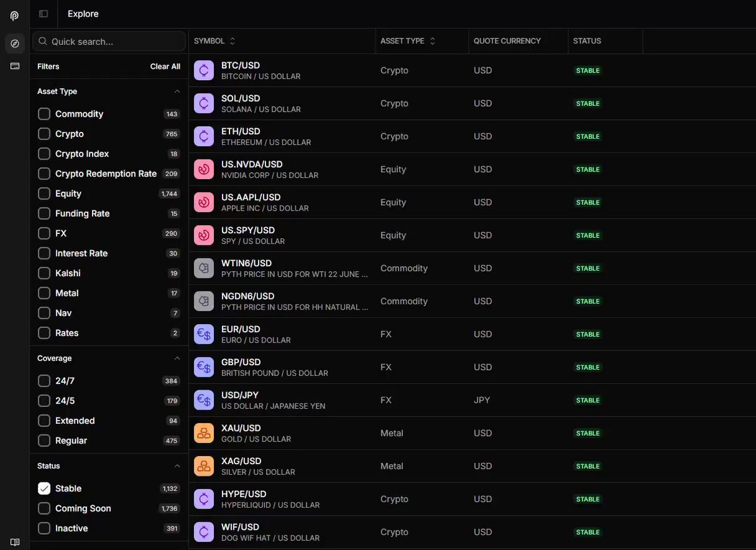Click the WTIN6/USD commodity icon

204,268
